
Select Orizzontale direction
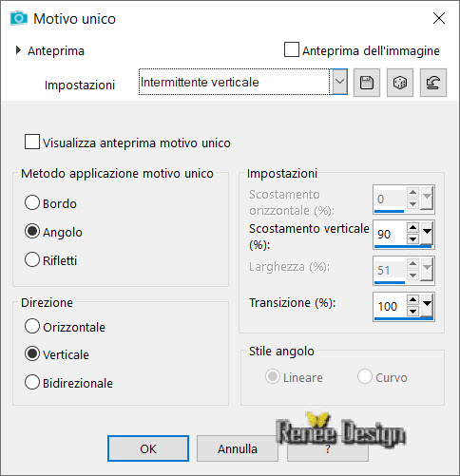32,326
